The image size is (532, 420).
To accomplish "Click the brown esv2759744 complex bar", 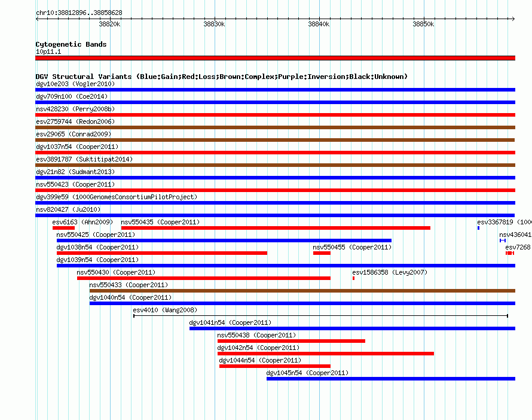I will 275,127.
